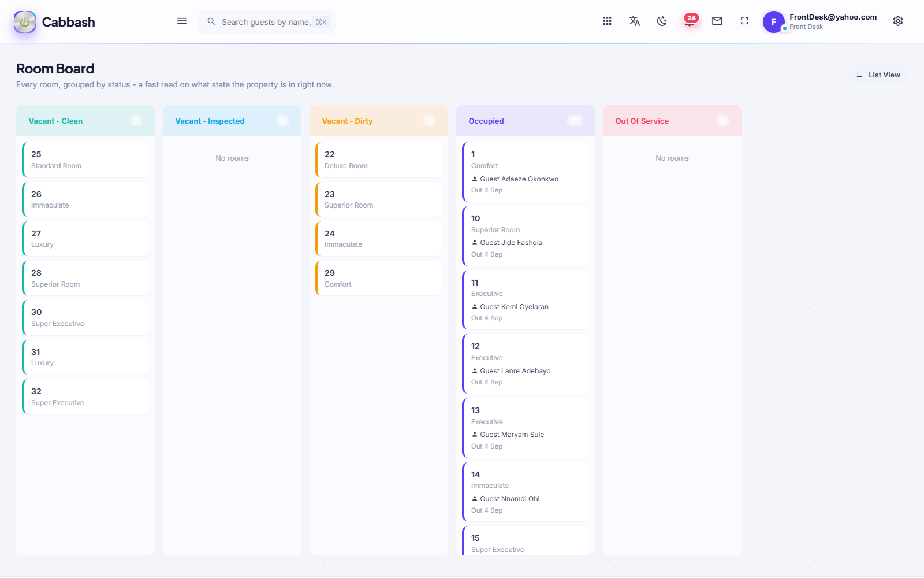Image resolution: width=924 pixels, height=578 pixels.
Task: Open room 13 Executive card
Action: (526, 428)
